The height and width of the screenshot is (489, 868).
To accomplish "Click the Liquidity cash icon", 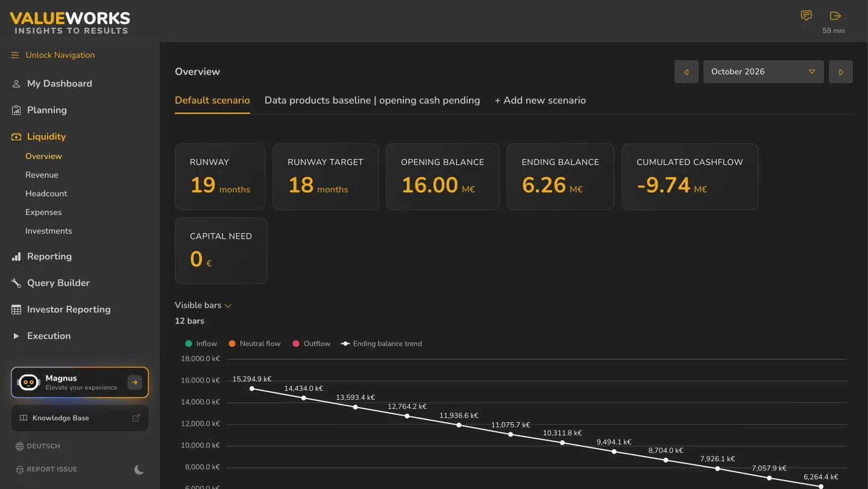I will (x=16, y=137).
